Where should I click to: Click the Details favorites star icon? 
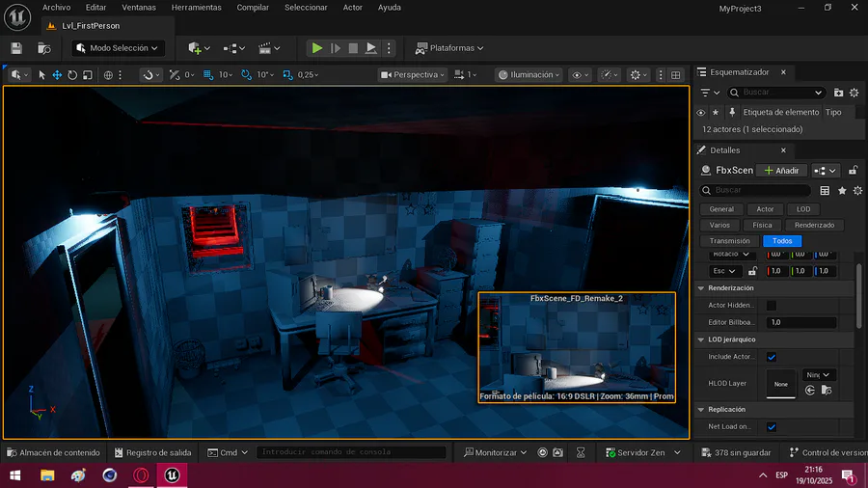click(x=841, y=191)
